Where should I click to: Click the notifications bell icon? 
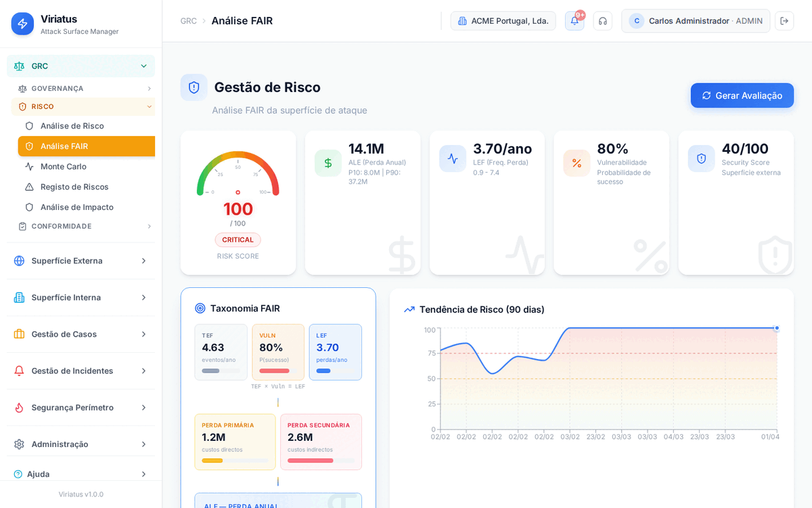click(x=574, y=21)
